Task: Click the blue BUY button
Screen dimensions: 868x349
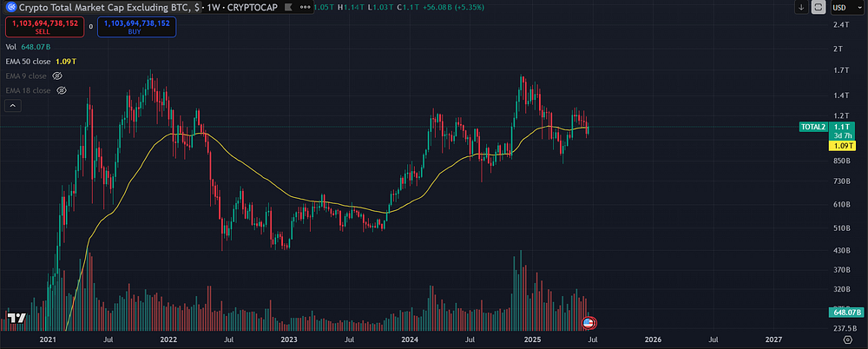Action: [137, 27]
